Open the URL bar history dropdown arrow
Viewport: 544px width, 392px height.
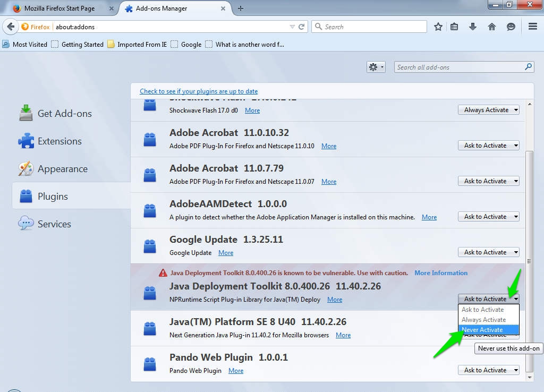[292, 27]
